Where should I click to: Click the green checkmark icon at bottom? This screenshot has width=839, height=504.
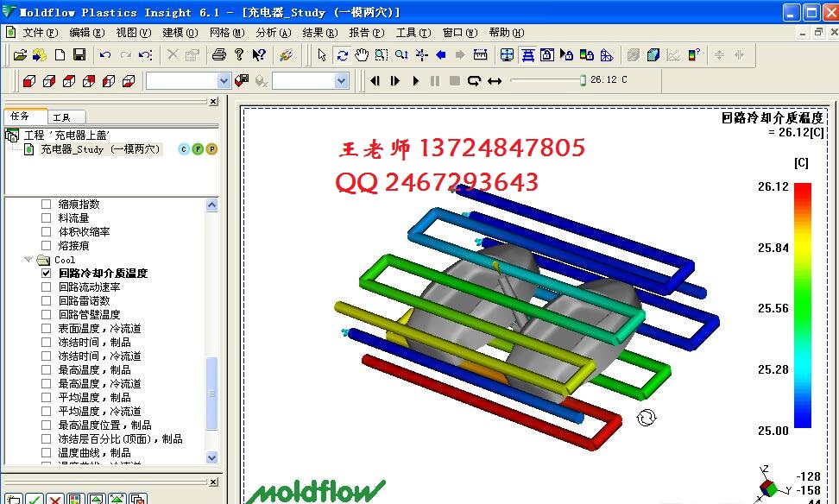click(x=34, y=499)
